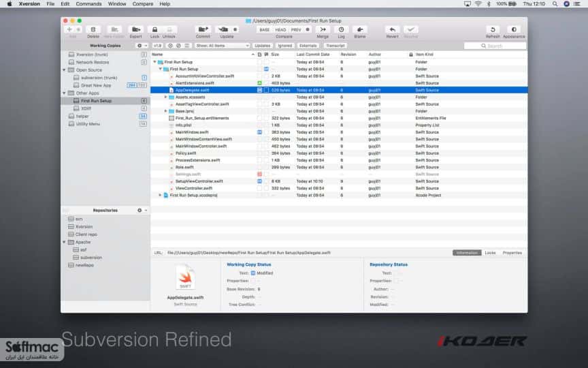Collapse the Apache repository group
This screenshot has height=368, width=588.
[x=64, y=242]
